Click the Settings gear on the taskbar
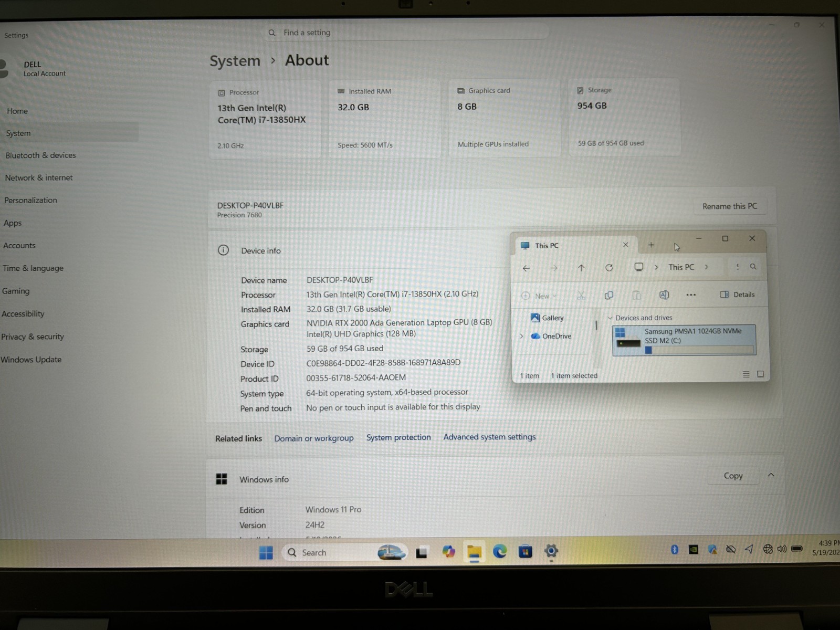The height and width of the screenshot is (630, 840). click(551, 551)
